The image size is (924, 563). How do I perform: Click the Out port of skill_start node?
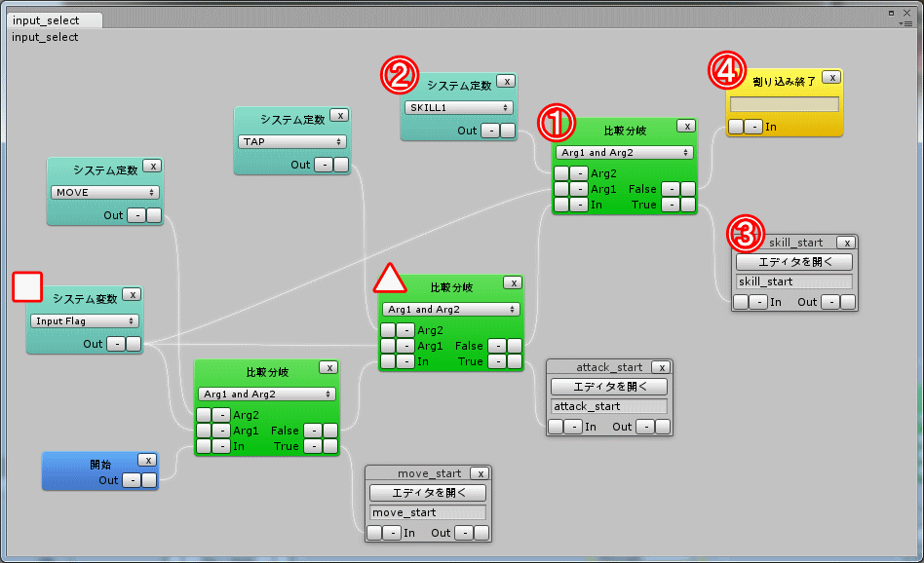tap(848, 302)
